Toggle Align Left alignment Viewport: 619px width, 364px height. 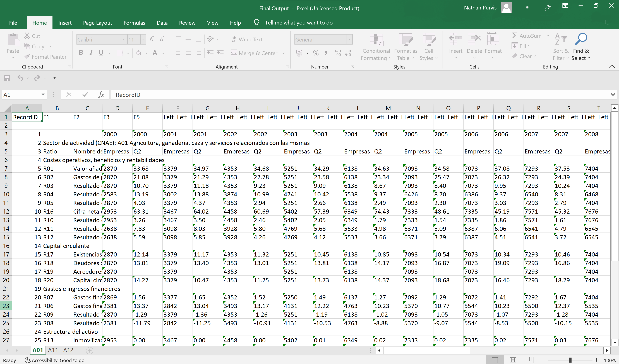tap(178, 53)
